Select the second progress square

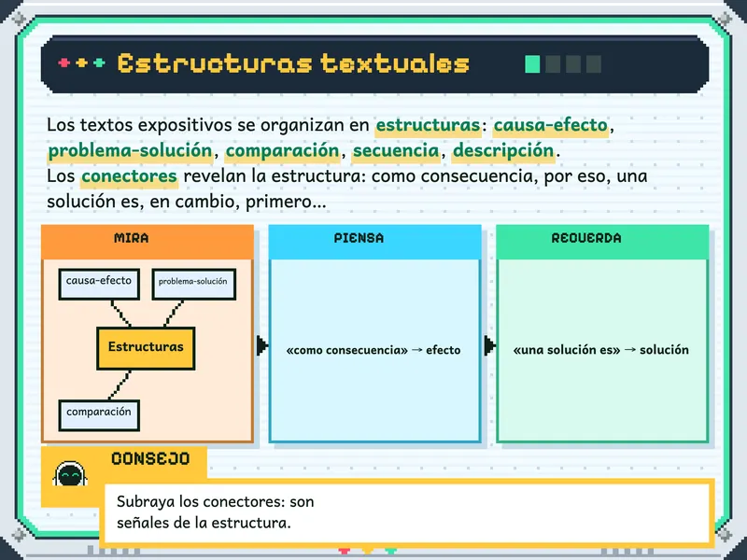click(553, 64)
